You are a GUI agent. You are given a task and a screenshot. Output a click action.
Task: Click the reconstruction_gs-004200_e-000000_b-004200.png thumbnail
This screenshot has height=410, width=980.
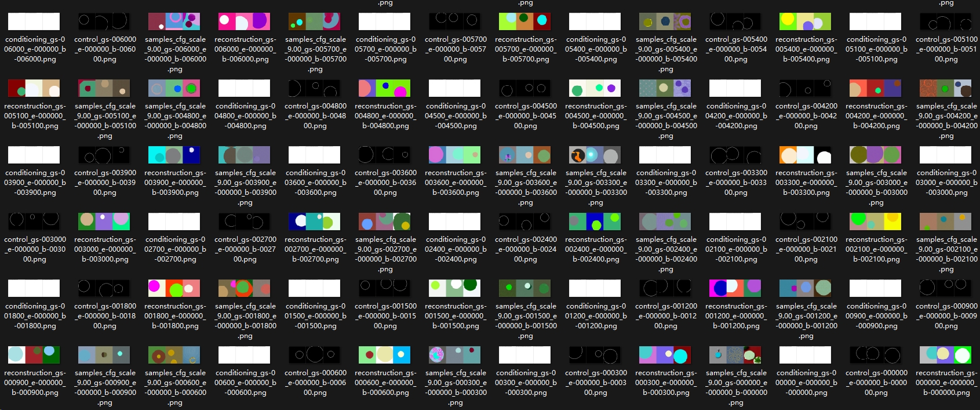[x=876, y=88]
